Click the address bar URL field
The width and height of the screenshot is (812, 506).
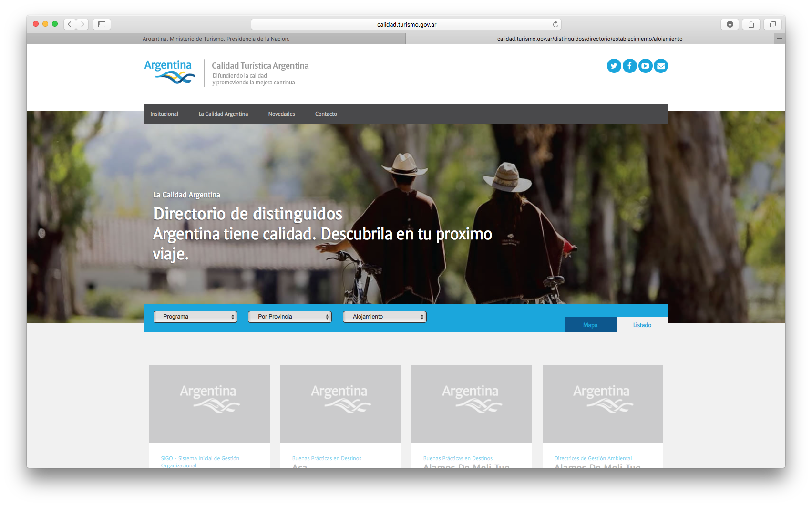tap(405, 24)
